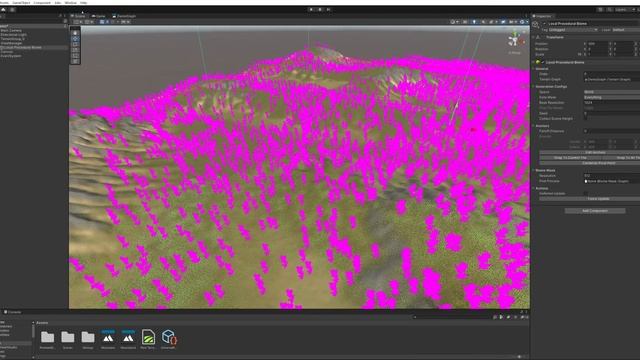Select Local Procedural Biome in Hierarchy

(x=21, y=47)
